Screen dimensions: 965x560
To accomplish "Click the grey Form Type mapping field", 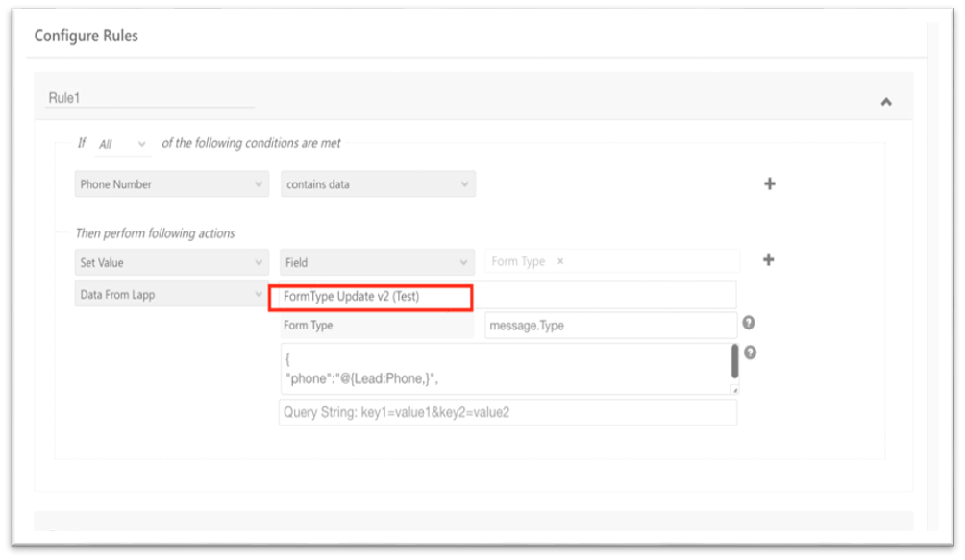I will tap(377, 326).
